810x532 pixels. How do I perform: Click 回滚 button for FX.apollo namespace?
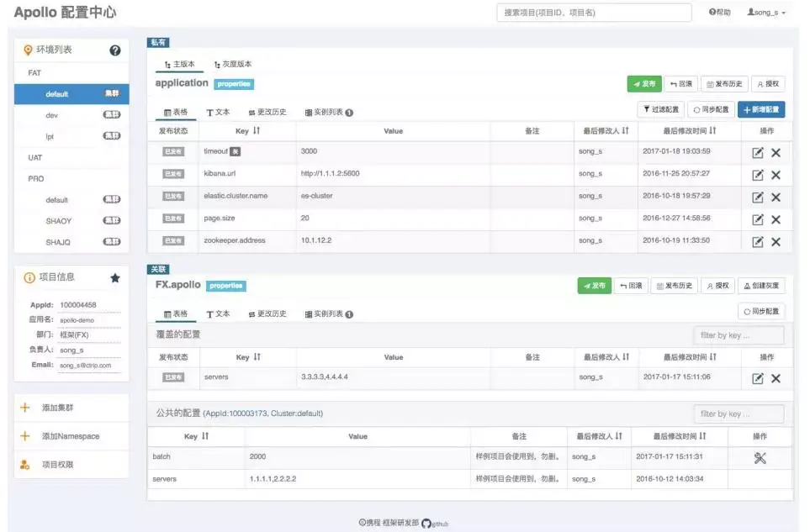click(x=631, y=286)
